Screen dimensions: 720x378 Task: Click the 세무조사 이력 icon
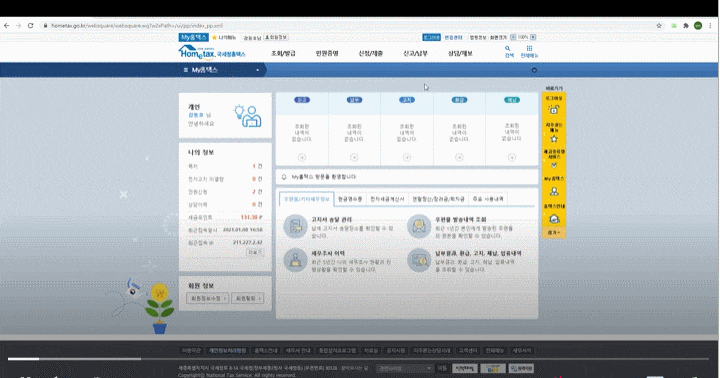click(295, 260)
